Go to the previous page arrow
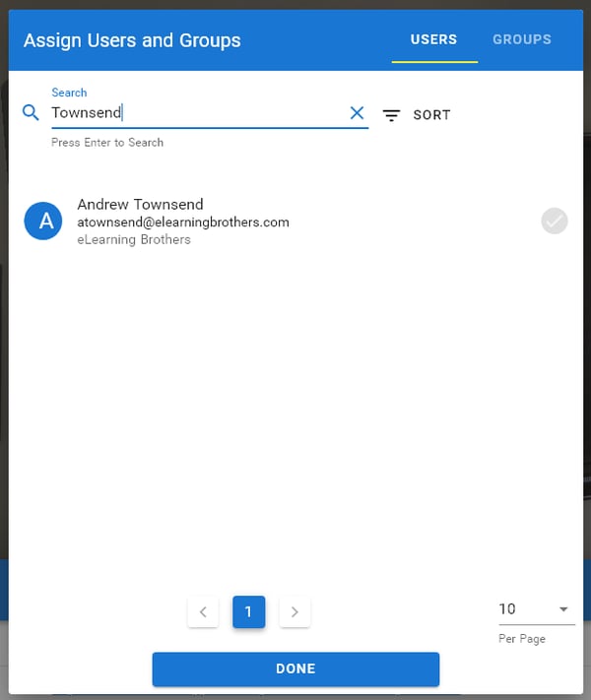Image resolution: width=591 pixels, height=700 pixels. click(x=203, y=612)
